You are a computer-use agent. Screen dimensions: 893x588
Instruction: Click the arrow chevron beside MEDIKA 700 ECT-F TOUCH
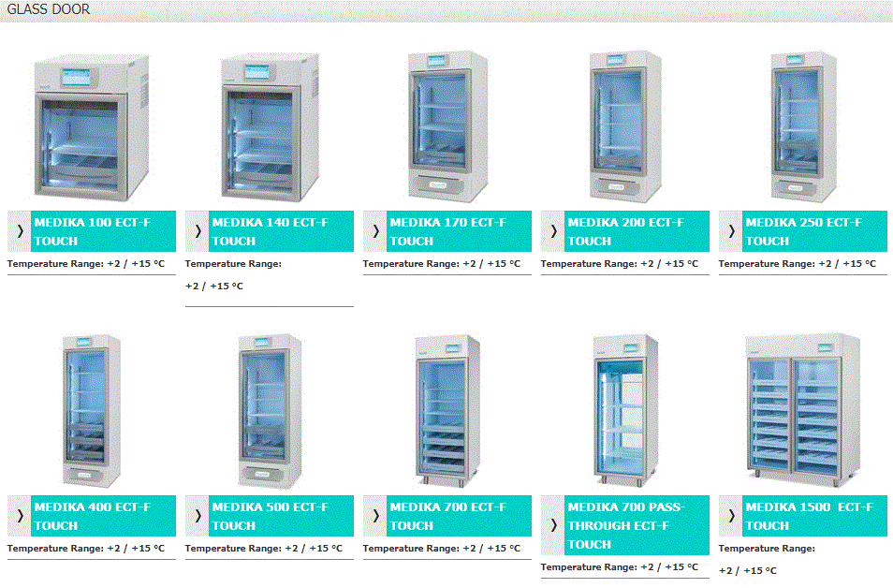pyautogui.click(x=374, y=516)
